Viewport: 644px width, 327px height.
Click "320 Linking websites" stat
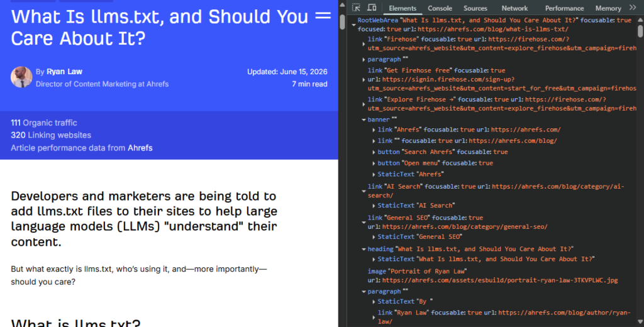coord(51,135)
